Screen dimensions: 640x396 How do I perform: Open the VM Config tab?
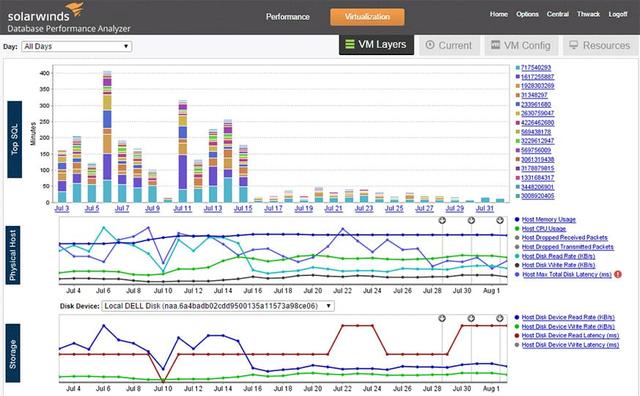(520, 45)
